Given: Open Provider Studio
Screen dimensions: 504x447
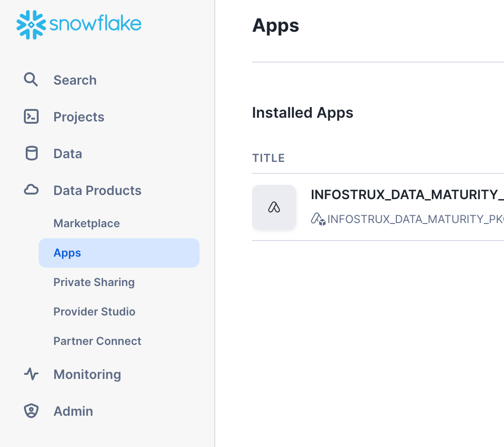Looking at the screenshot, I should point(94,311).
